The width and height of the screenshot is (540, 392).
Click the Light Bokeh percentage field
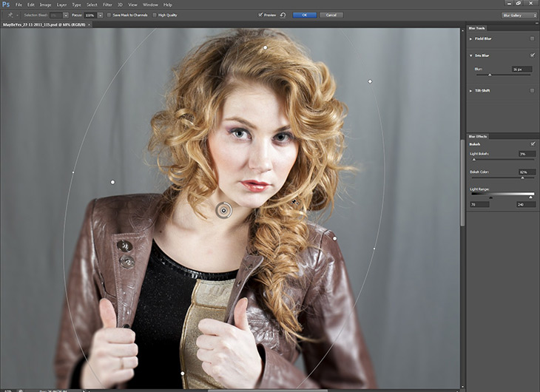pyautogui.click(x=527, y=154)
